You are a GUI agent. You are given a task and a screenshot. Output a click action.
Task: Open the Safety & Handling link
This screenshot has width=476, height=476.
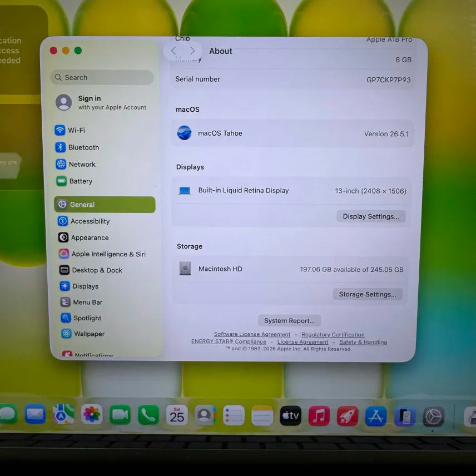(363, 342)
